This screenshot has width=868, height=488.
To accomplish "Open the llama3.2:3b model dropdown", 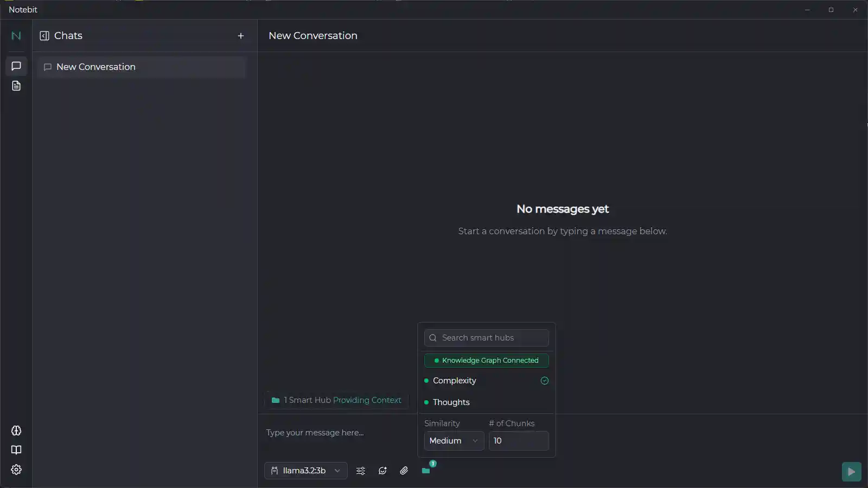I will point(305,471).
